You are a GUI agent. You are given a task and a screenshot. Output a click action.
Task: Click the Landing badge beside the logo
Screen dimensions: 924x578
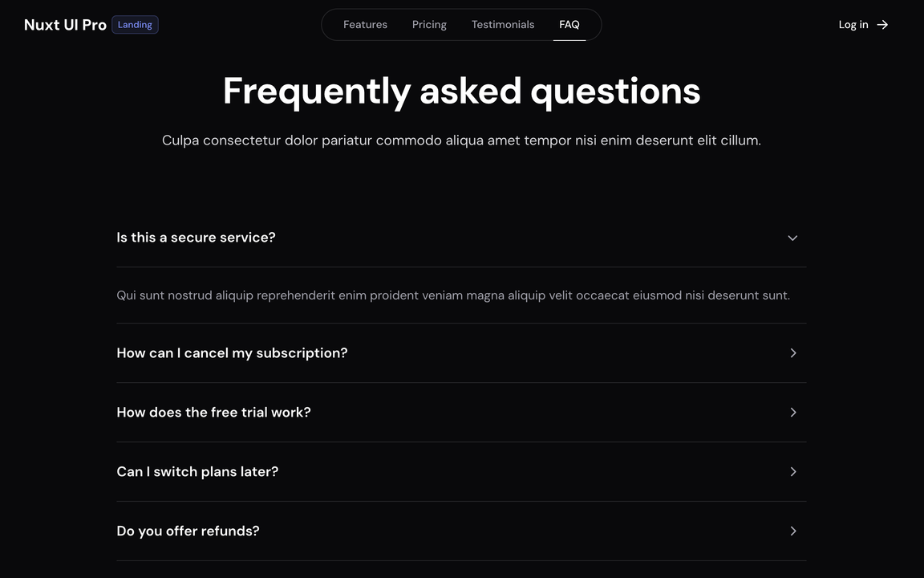[135, 25]
